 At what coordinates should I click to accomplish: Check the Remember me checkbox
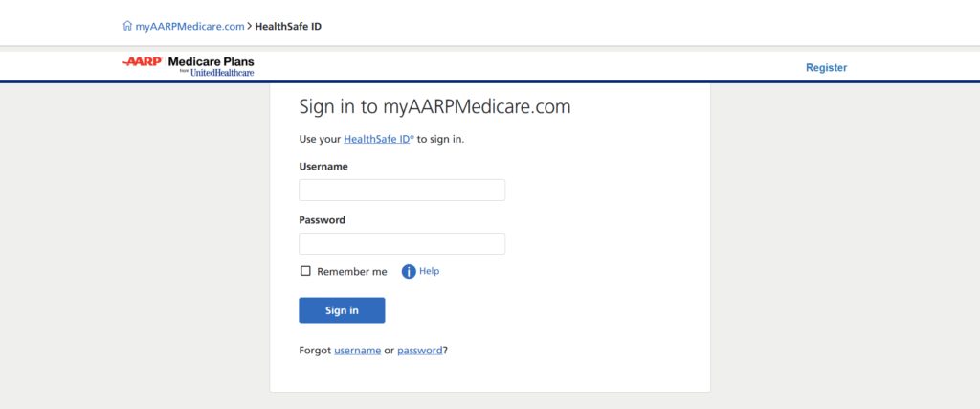pos(305,271)
